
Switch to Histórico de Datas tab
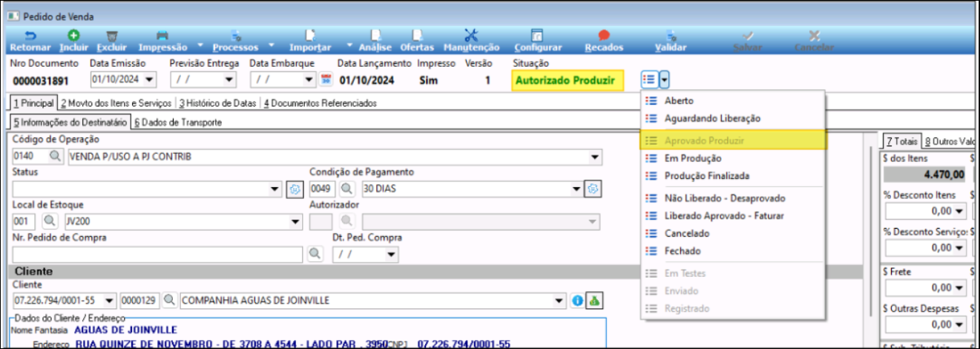(218, 103)
